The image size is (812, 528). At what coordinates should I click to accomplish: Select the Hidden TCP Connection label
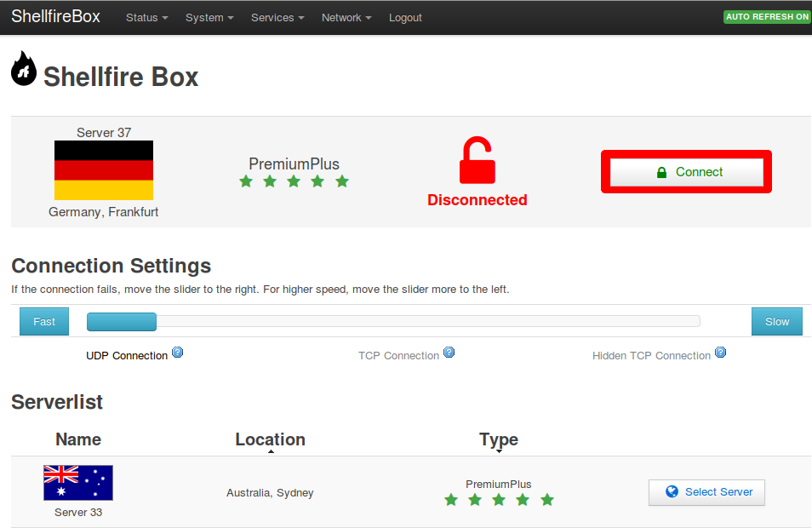point(651,356)
